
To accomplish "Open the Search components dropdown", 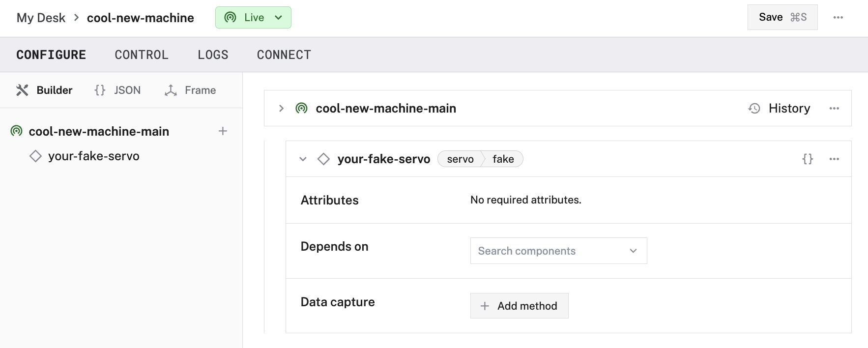I will [558, 251].
